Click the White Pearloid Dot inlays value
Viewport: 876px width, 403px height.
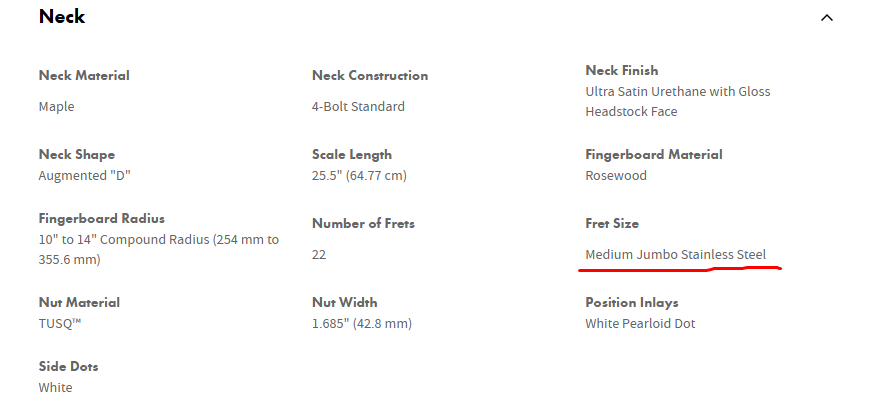(640, 323)
